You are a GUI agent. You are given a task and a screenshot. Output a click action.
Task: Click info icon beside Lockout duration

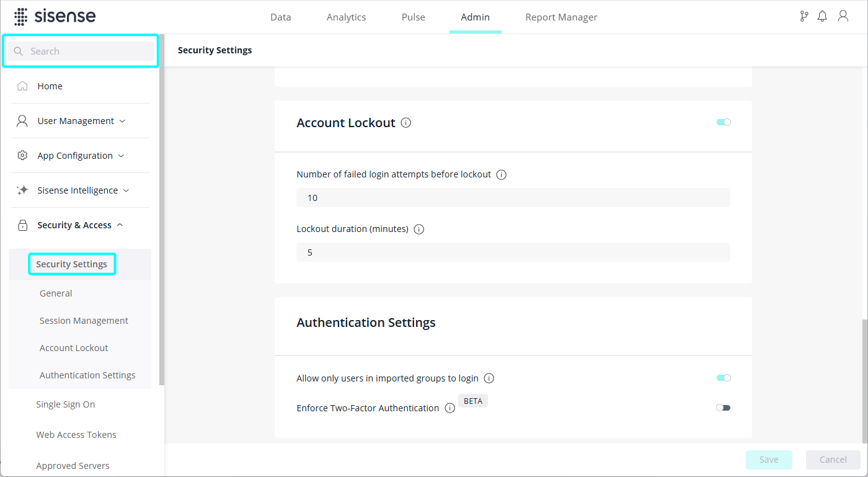418,229
